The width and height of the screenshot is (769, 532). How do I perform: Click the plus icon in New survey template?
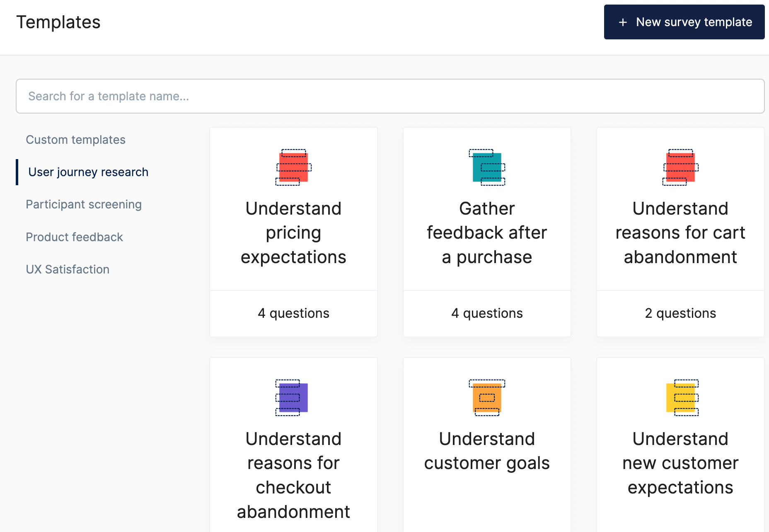pos(623,22)
